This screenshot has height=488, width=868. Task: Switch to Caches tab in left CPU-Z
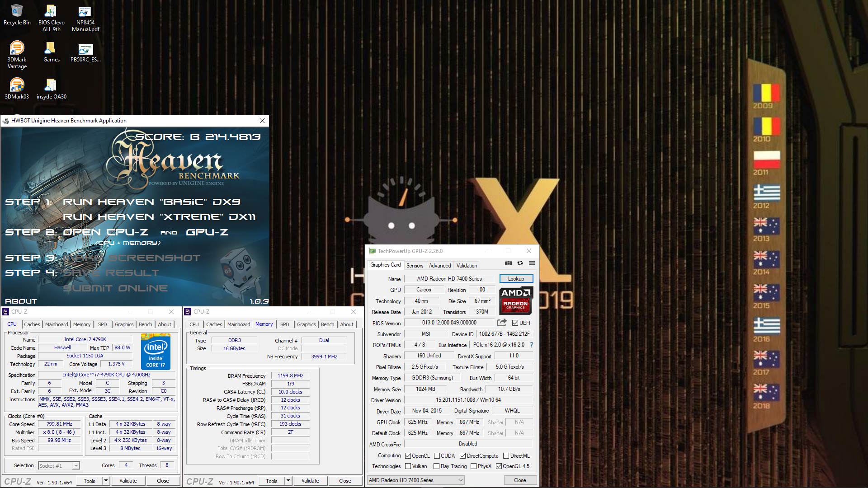click(x=32, y=324)
